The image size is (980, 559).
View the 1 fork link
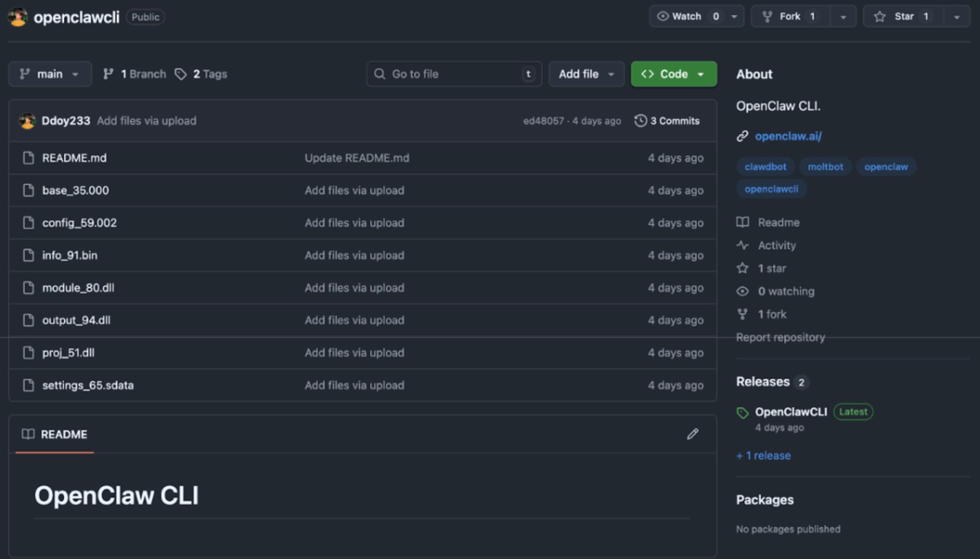tap(762, 315)
